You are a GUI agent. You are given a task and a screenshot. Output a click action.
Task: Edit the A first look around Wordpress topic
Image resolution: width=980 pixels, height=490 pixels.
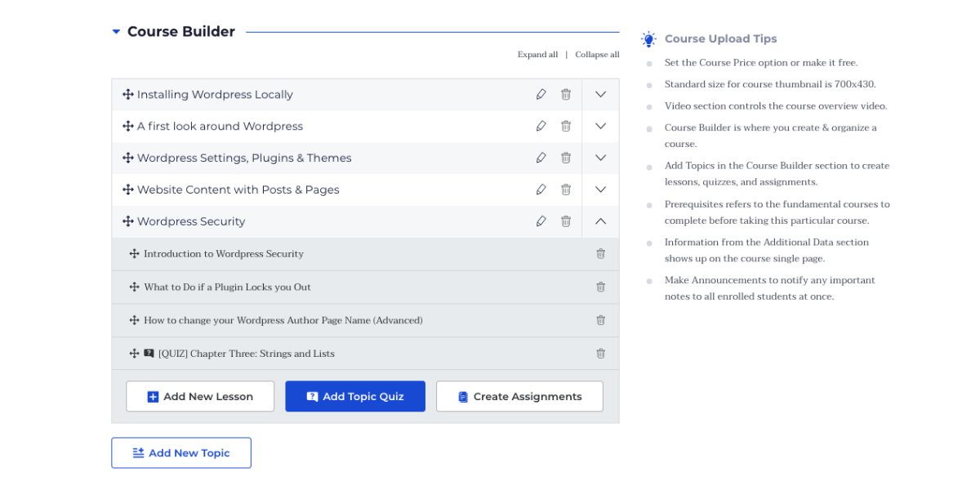[541, 126]
